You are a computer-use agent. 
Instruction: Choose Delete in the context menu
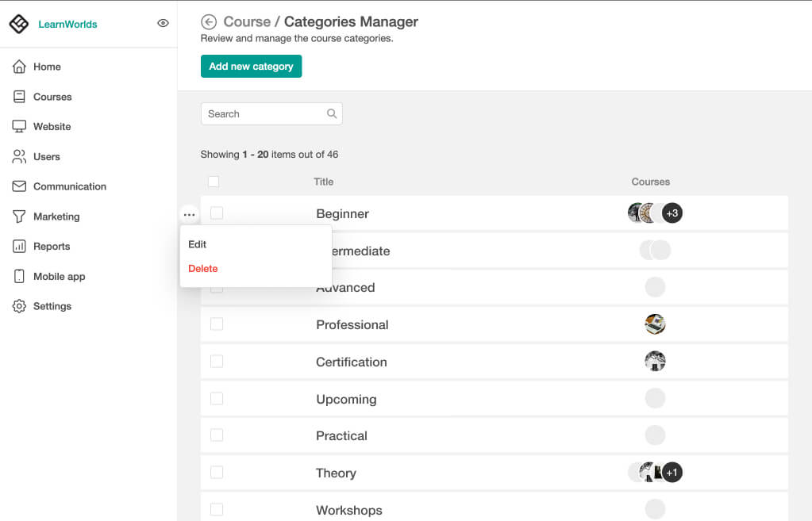point(203,269)
